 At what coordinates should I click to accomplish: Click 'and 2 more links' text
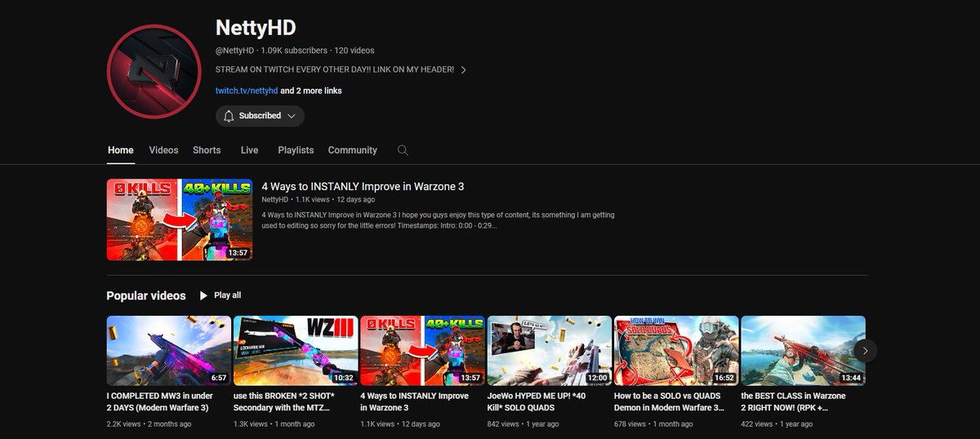311,91
